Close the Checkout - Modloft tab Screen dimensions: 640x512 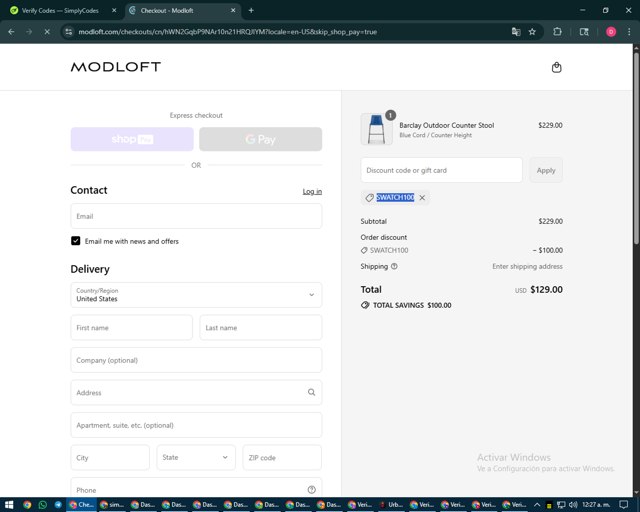click(x=233, y=11)
